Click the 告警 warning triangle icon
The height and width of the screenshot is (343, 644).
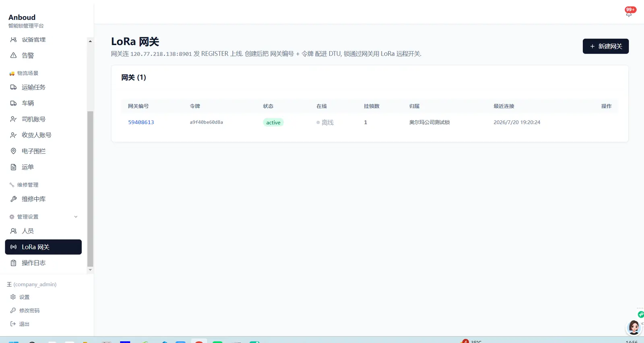point(13,56)
